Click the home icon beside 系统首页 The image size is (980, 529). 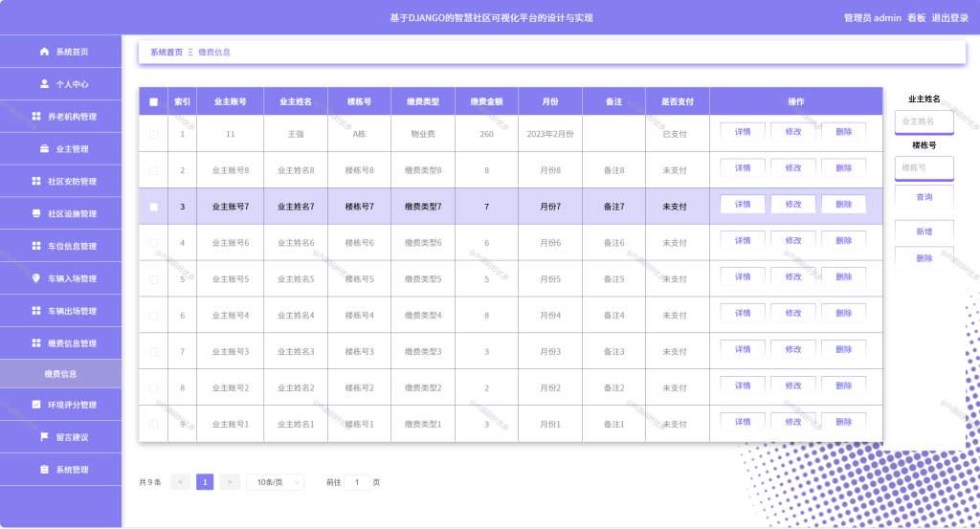tap(44, 52)
